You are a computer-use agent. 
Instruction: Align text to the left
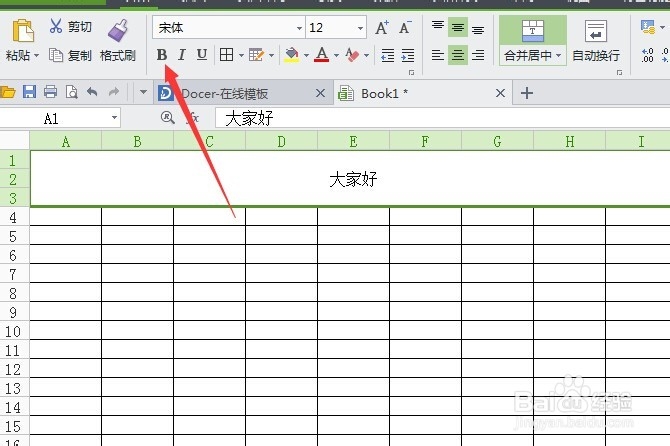tap(438, 55)
